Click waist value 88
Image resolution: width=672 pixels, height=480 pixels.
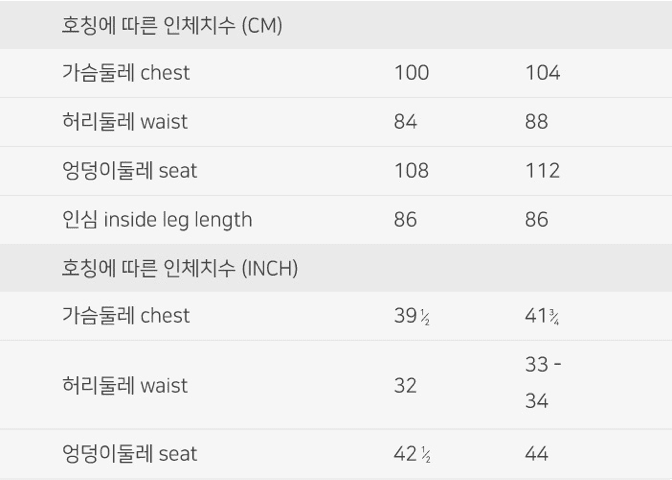point(537,121)
